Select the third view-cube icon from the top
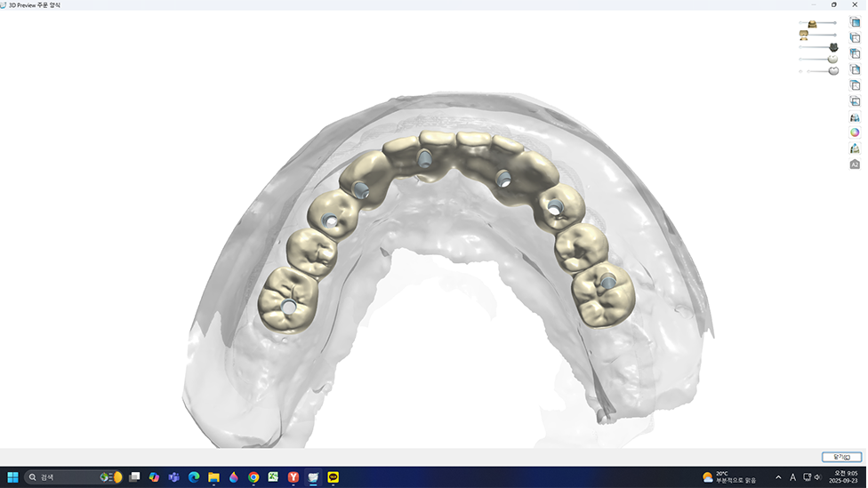868x488 pixels. [856, 53]
